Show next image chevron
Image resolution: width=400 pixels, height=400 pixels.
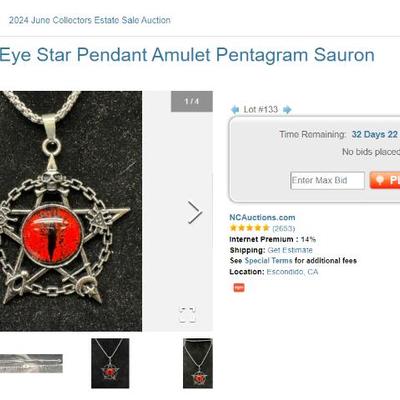pyautogui.click(x=194, y=212)
